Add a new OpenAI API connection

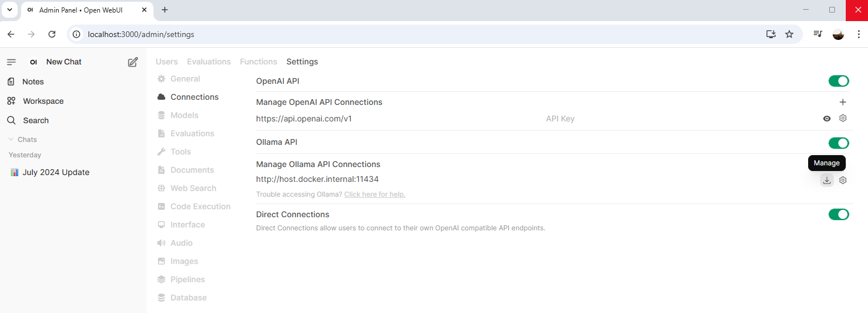[843, 102]
